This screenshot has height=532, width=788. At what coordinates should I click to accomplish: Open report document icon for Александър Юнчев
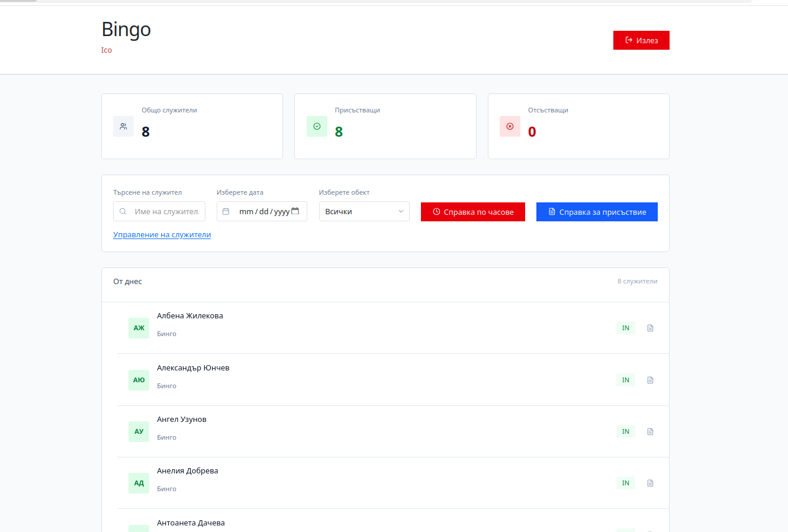(x=650, y=380)
